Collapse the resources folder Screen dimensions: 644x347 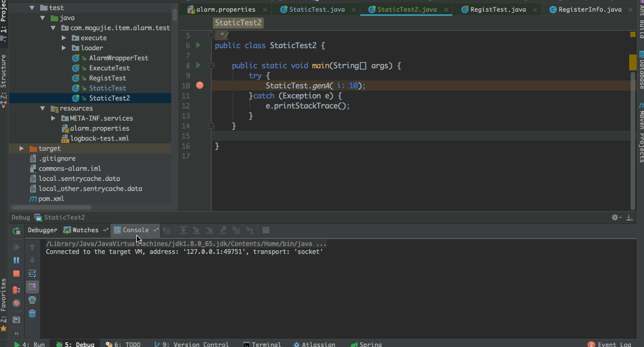coord(43,108)
